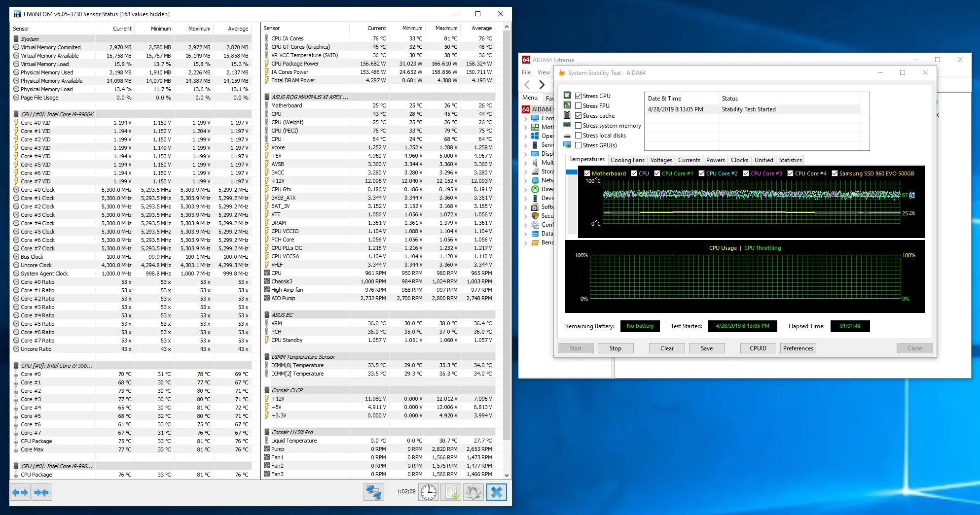This screenshot has height=515, width=980.
Task: Open HWiNFO remote network monitors icon
Action: 374,492
